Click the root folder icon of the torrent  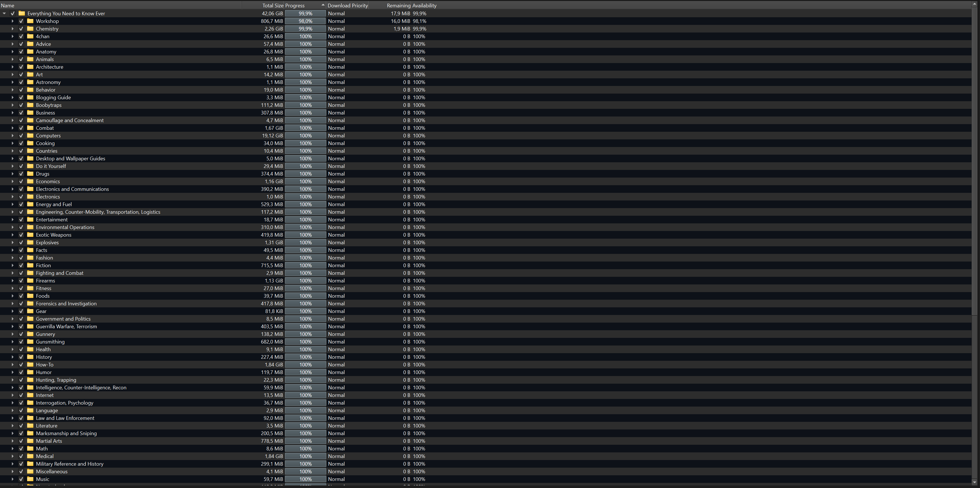coord(22,13)
